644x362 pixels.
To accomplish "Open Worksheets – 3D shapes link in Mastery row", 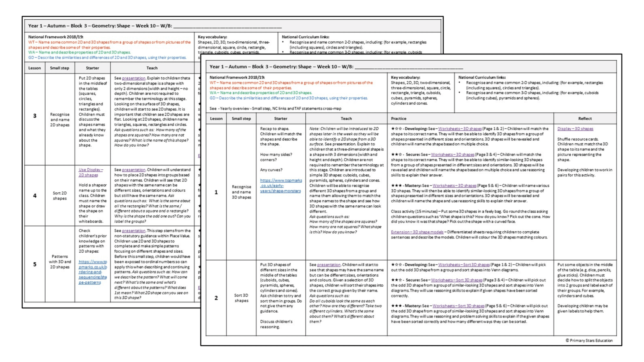I will [454, 186].
